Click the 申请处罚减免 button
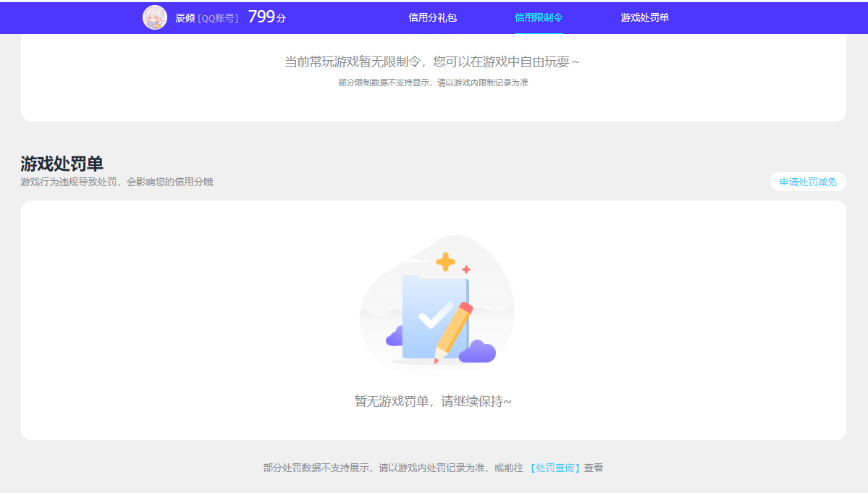The height and width of the screenshot is (493, 868). pos(808,182)
